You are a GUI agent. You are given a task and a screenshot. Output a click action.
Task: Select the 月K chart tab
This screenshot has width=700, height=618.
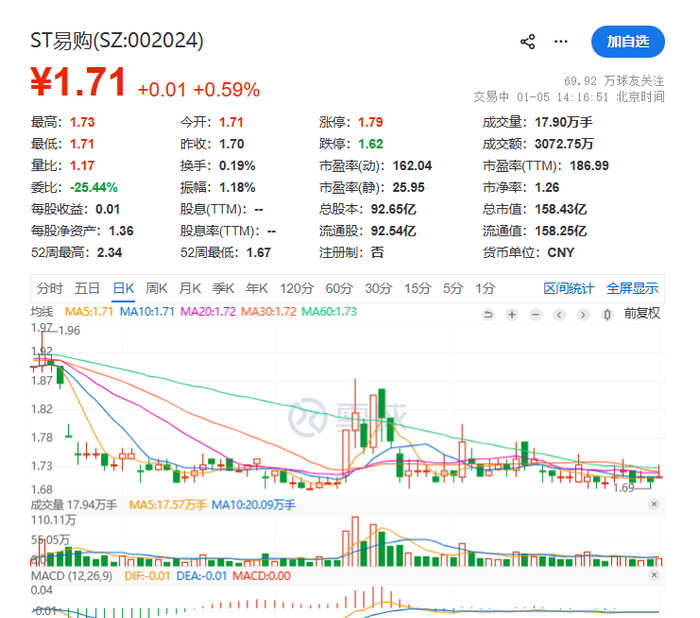190,288
